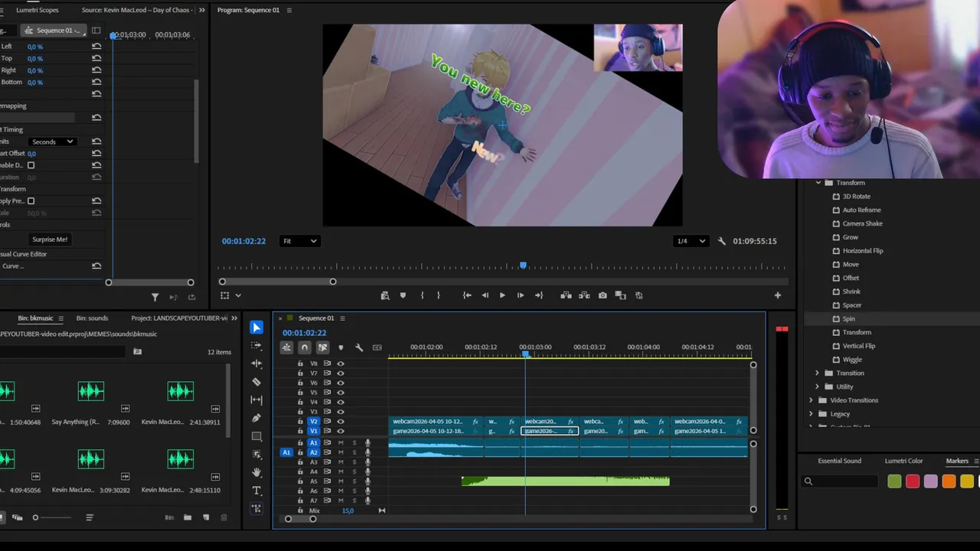980x551 pixels.
Task: Switch to Lumetri Scopes tab
Action: click(x=37, y=10)
